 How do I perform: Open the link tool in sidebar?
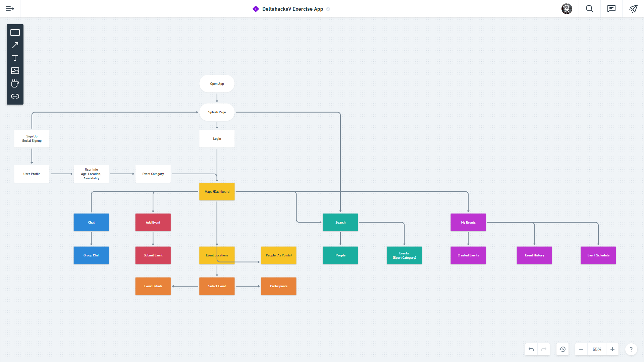[15, 96]
